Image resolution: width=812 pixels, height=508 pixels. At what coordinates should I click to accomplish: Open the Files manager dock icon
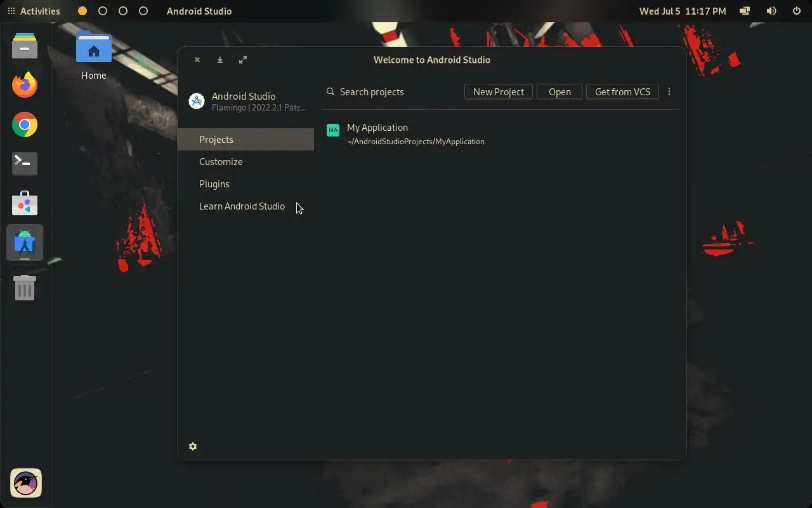click(x=25, y=46)
